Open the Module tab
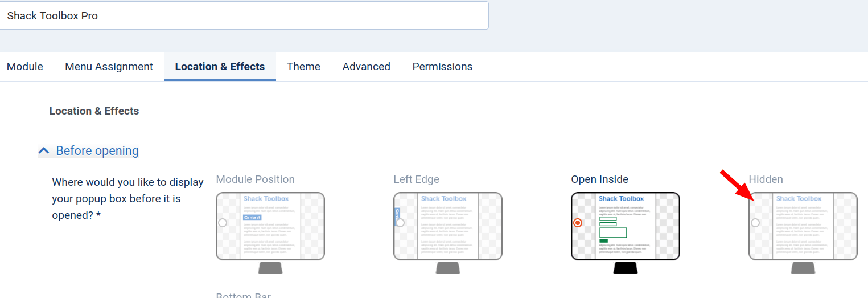This screenshot has height=298, width=868. 25,67
